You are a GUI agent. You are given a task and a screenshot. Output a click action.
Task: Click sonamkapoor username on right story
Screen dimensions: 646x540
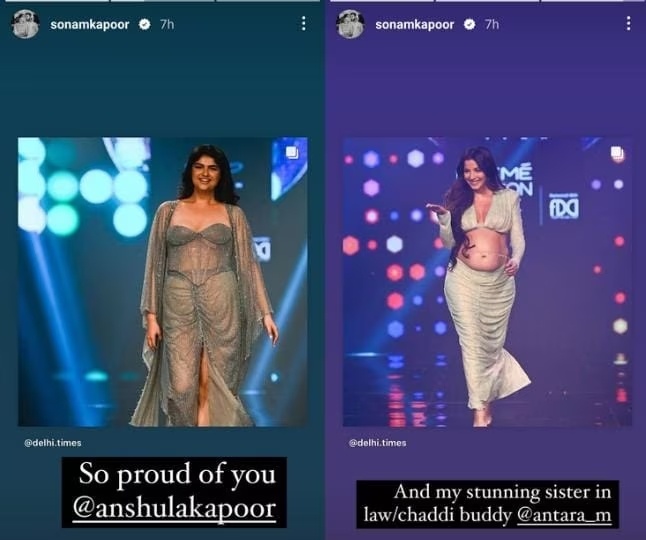coord(414,25)
